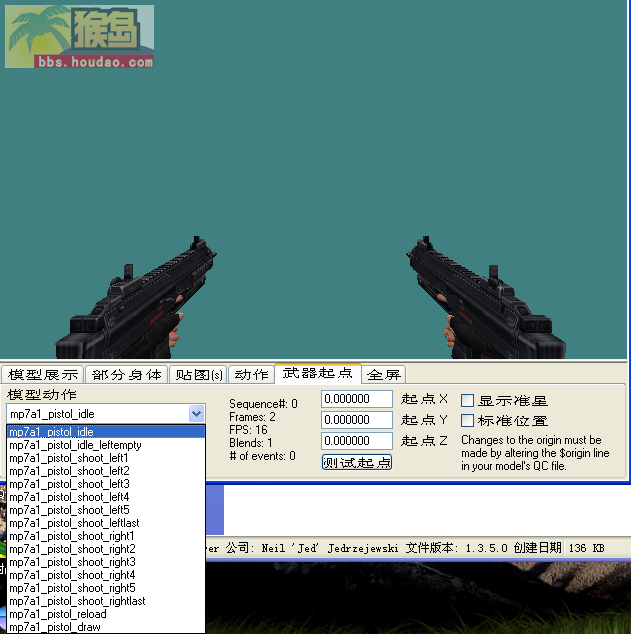This screenshot has height=634, width=631.
Task: Click the 起点 X value field
Action: [357, 399]
